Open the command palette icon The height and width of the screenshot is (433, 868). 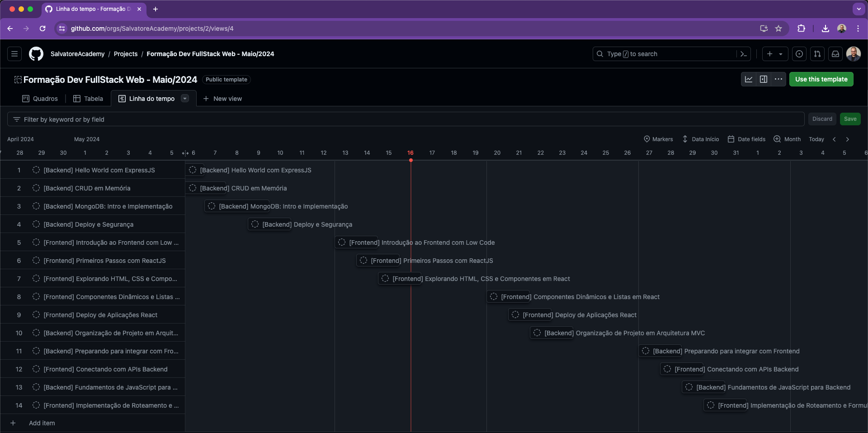(x=744, y=54)
